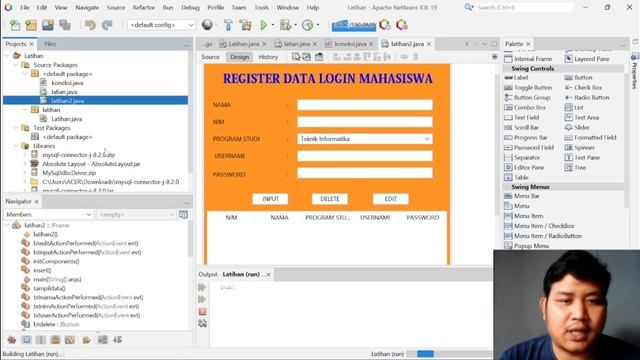This screenshot has height=360, width=640.
Task: Click the NIM column header in table
Action: click(x=231, y=218)
